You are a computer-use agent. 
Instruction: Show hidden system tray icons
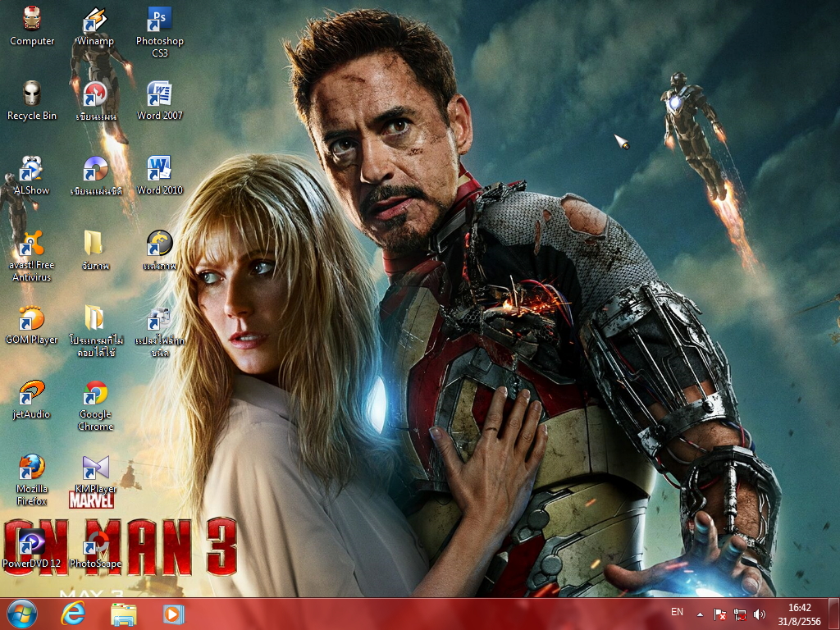point(700,614)
